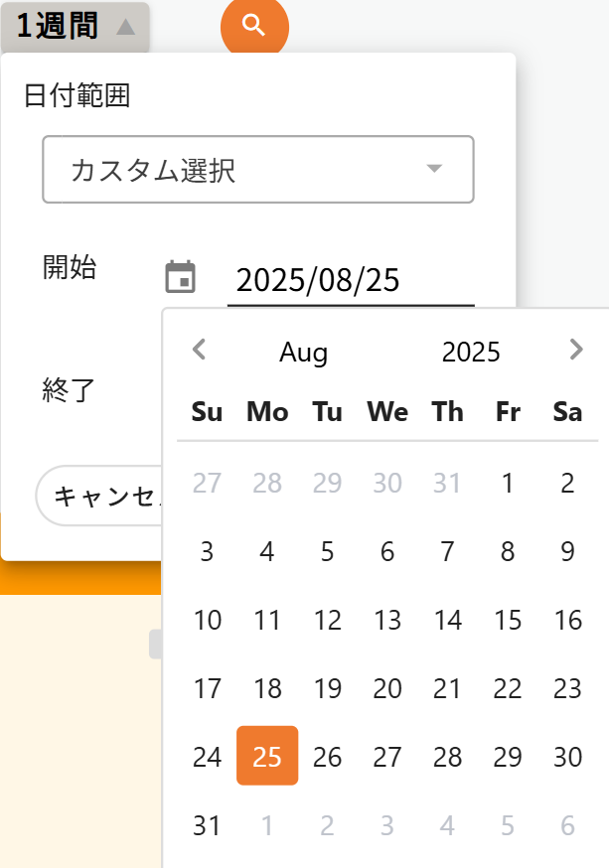Pick August 20 in the calendar

[387, 689]
